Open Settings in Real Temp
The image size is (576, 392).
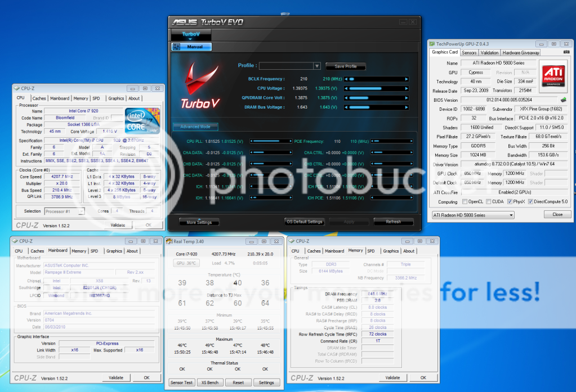click(x=266, y=382)
